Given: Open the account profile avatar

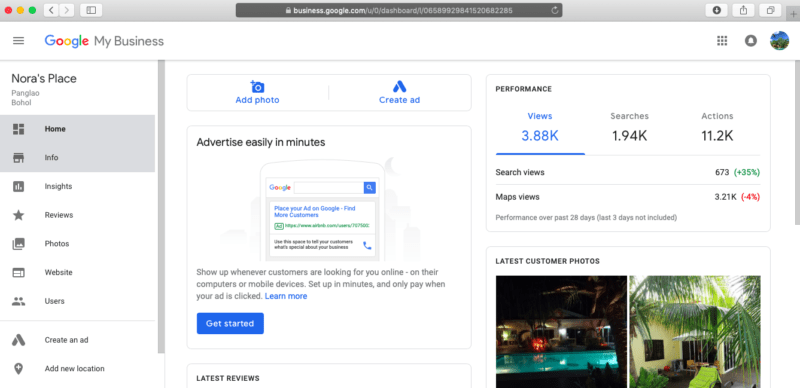Looking at the screenshot, I should coord(779,41).
